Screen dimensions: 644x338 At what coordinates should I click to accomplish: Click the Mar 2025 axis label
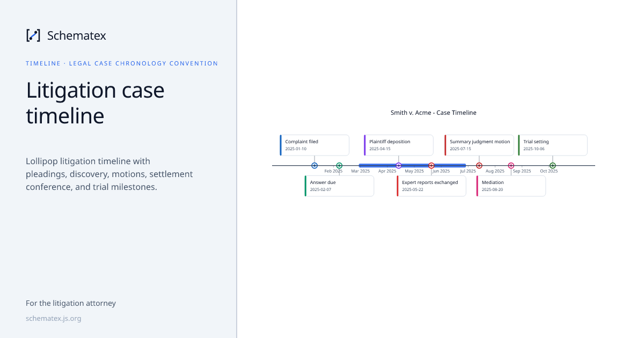point(361,171)
